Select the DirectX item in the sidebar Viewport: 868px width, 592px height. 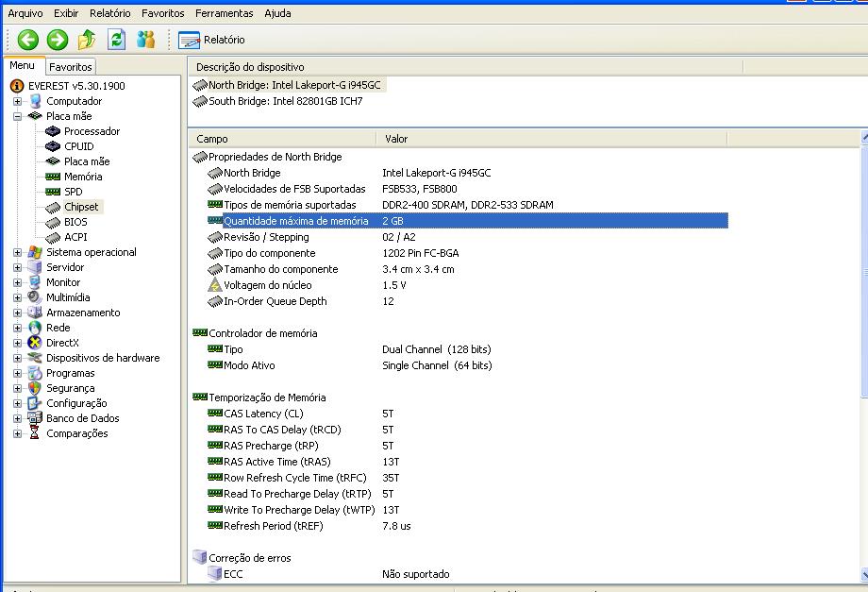pos(59,343)
